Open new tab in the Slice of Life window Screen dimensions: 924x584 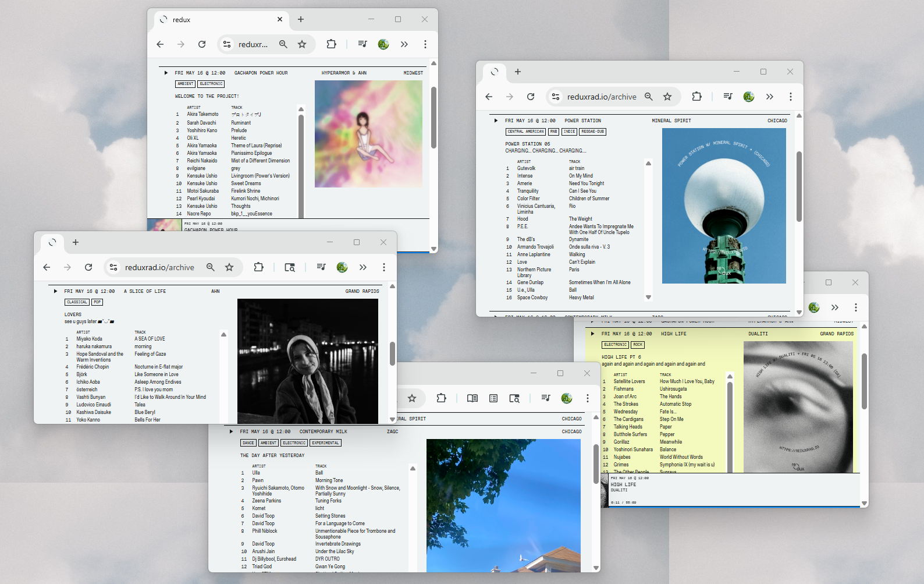coord(76,242)
